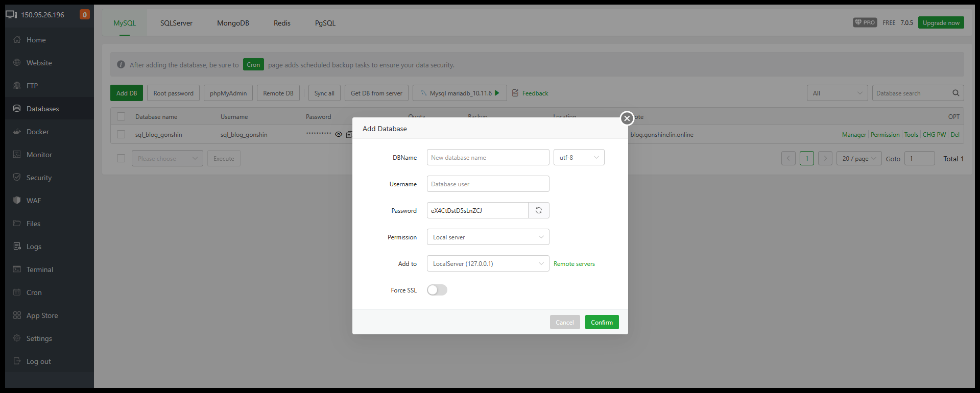Viewport: 980px width, 393px height.
Task: Click the server monitor icon beside the IP
Action: pyautogui.click(x=11, y=14)
